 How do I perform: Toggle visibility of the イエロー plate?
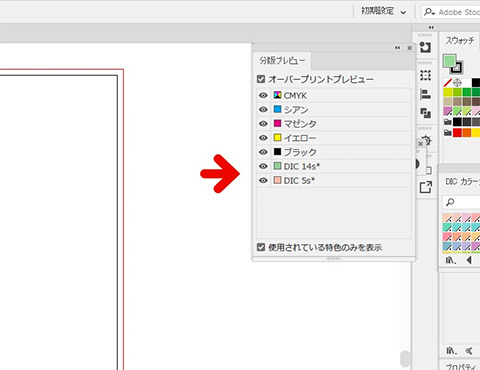pos(263,138)
